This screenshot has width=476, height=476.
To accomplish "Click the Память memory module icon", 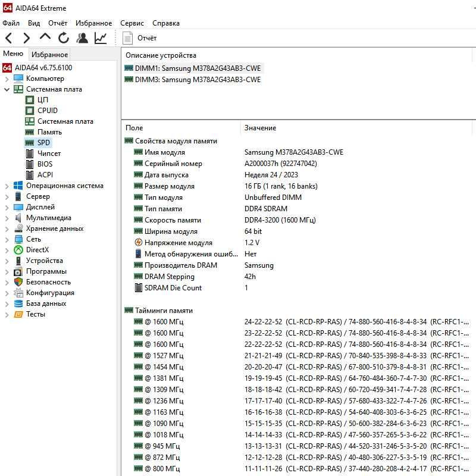I will (29, 132).
